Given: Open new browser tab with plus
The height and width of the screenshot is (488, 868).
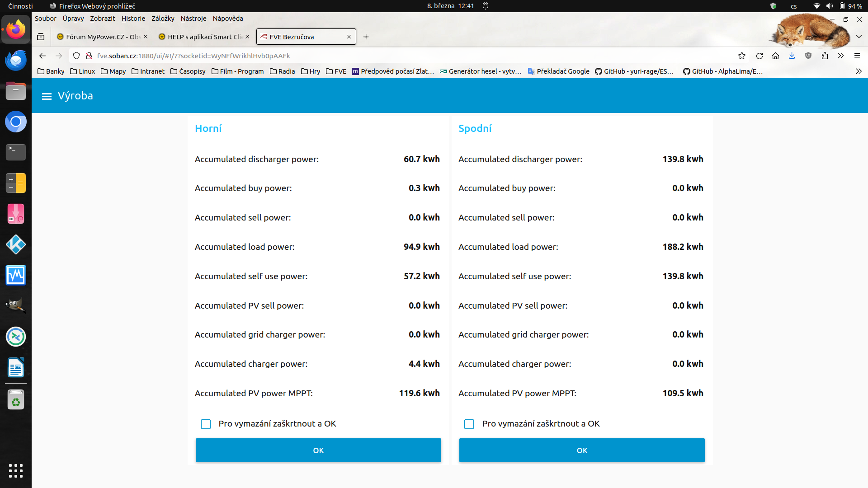Looking at the screenshot, I should click(x=366, y=37).
